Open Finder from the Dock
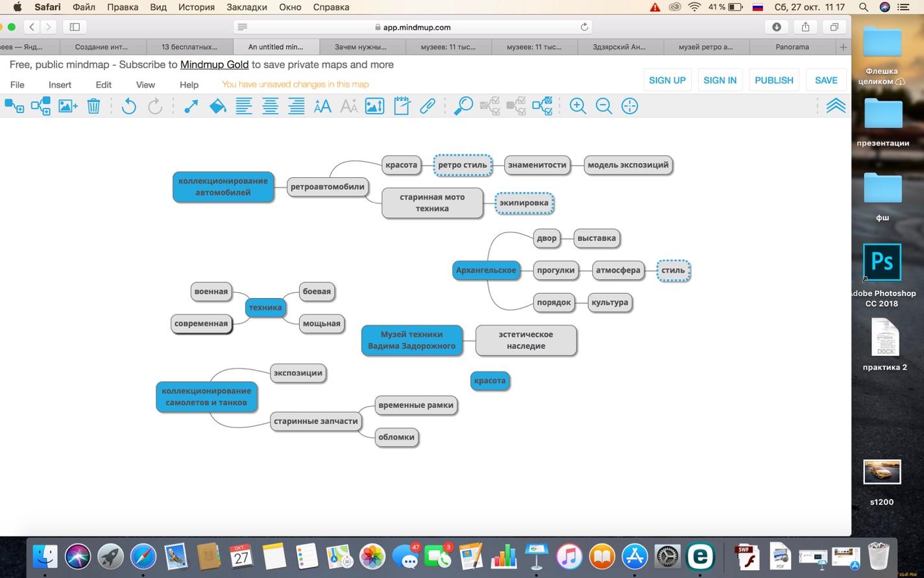924x578 pixels. 45,557
